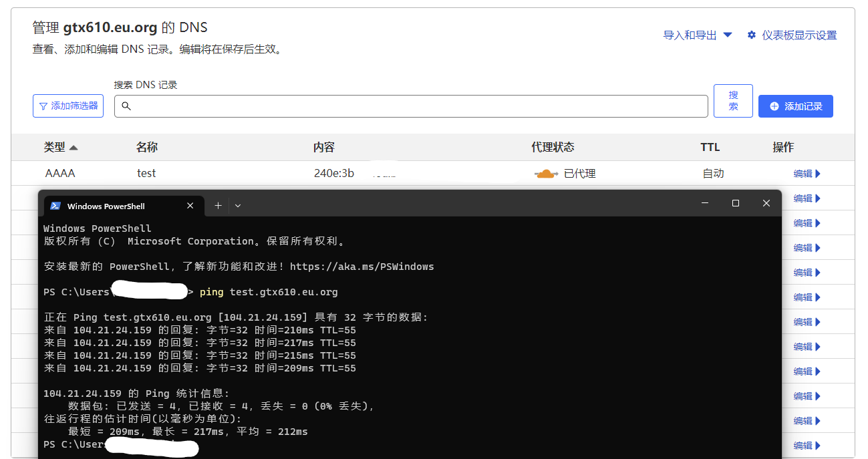Close the Windows PowerShell tab
Screen dimensions: 868x459
point(190,206)
